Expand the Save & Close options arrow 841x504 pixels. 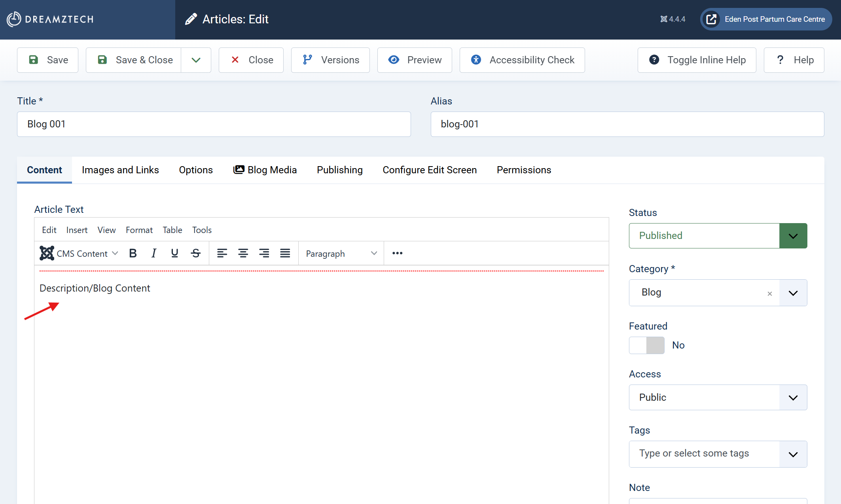coord(196,60)
